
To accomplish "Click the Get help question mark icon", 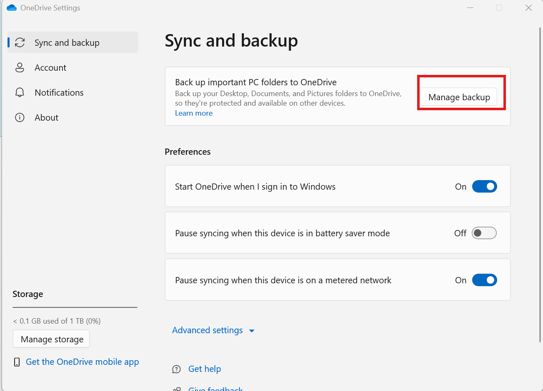I will (x=176, y=369).
